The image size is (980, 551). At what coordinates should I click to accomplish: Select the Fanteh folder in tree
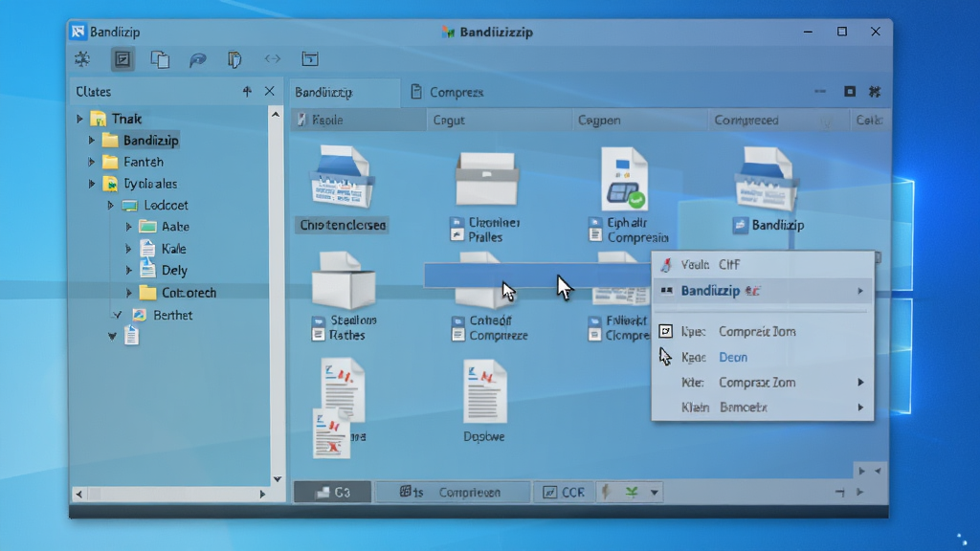point(132,162)
